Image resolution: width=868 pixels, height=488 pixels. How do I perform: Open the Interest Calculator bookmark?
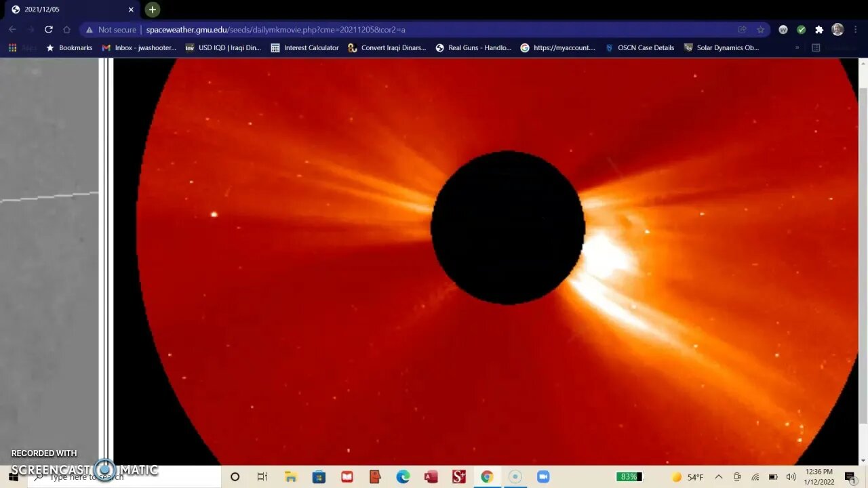pyautogui.click(x=304, y=48)
